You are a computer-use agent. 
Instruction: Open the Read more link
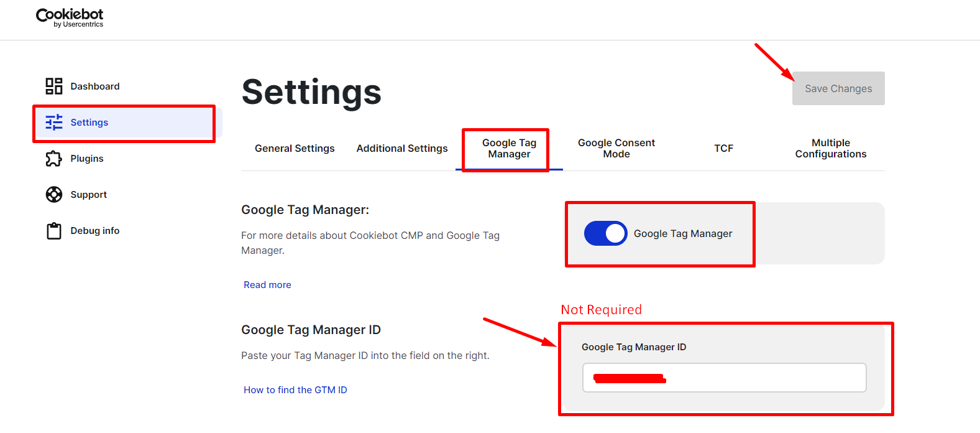click(267, 284)
